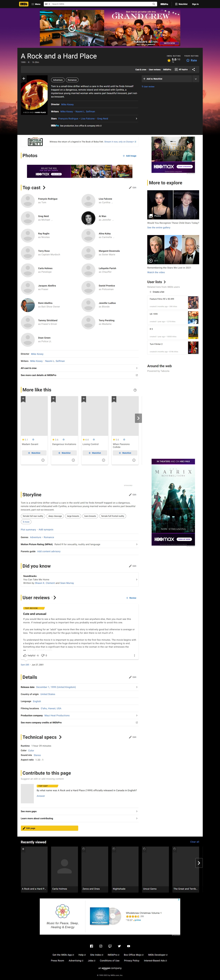Viewport: 220px width, 980px height.
Task: Open User reviews link in title bar
Action: (155, 70)
